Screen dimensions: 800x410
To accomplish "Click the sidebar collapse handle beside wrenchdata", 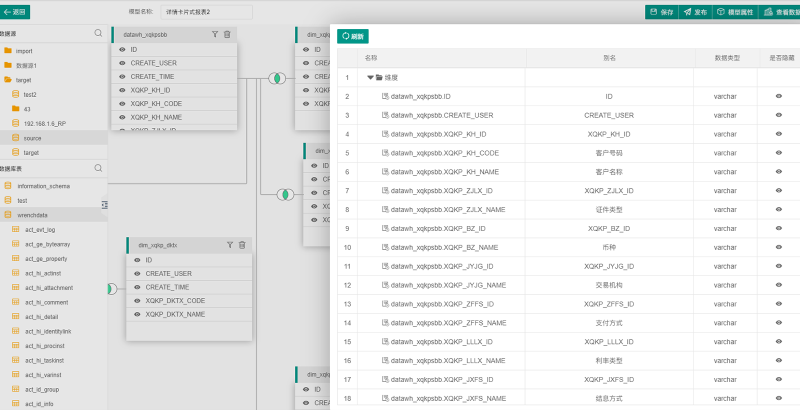I will (x=105, y=204).
